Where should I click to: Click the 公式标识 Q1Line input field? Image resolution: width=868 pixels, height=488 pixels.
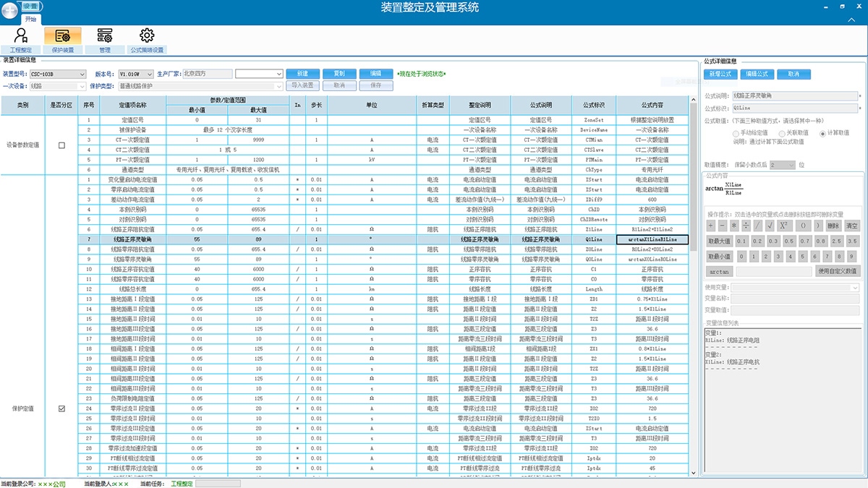tap(796, 108)
